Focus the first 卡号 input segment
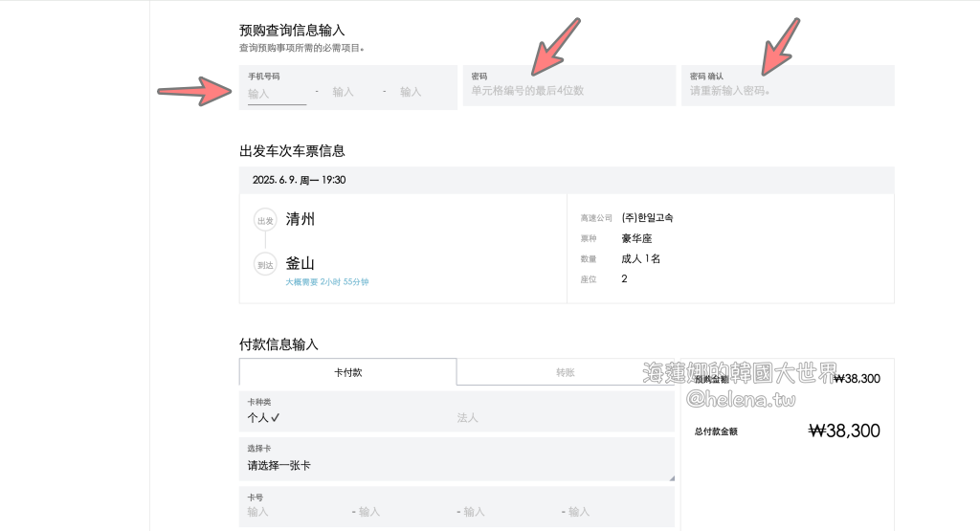The height and width of the screenshot is (531, 980). pyautogui.click(x=287, y=512)
